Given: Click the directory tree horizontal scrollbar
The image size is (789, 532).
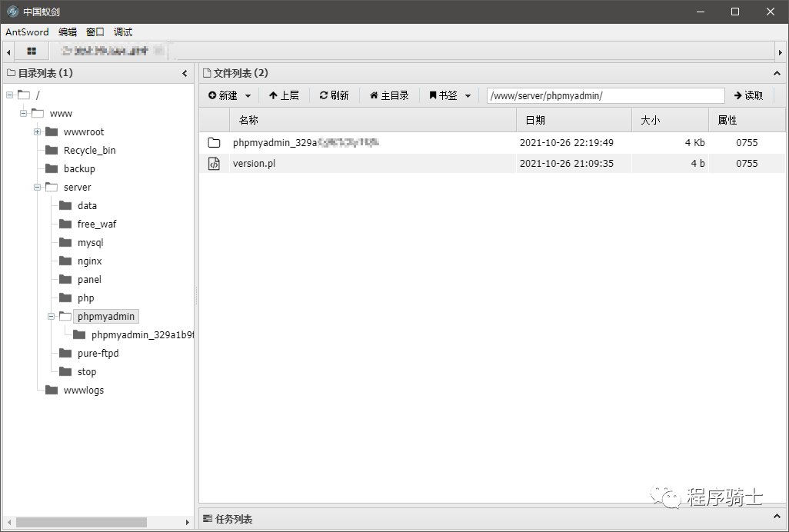Looking at the screenshot, I should coord(82,523).
